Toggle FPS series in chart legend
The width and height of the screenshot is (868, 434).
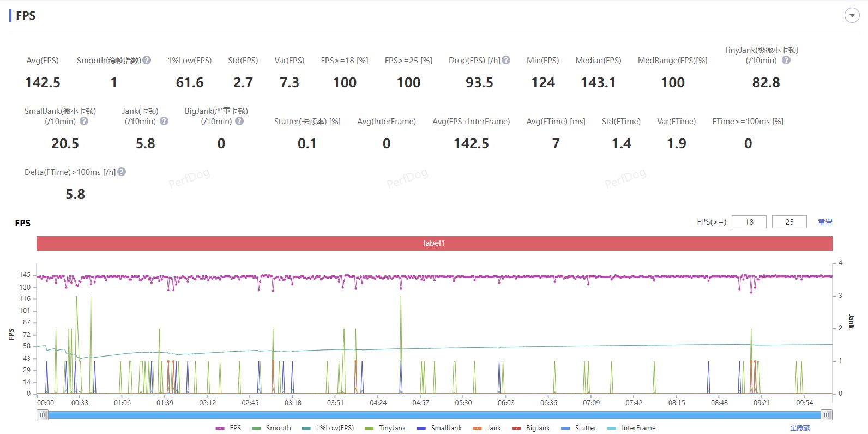click(x=229, y=428)
